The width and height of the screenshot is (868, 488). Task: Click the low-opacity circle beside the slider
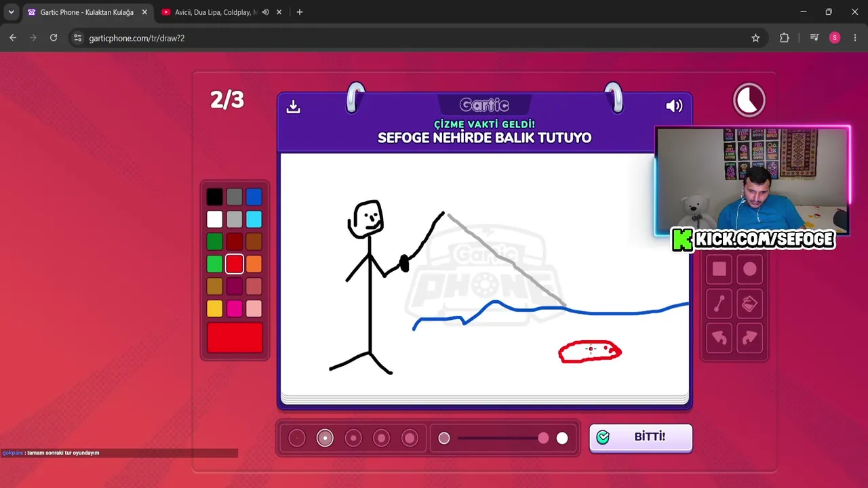point(444,439)
